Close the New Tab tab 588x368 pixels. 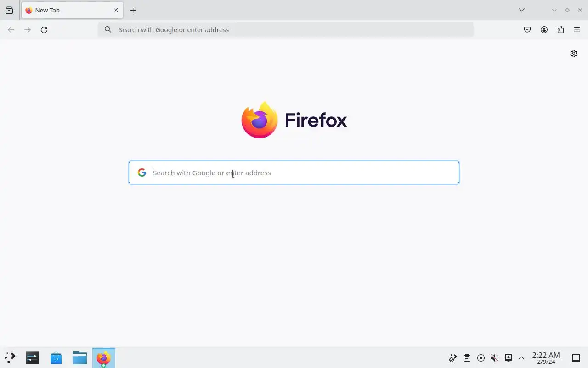click(x=116, y=10)
